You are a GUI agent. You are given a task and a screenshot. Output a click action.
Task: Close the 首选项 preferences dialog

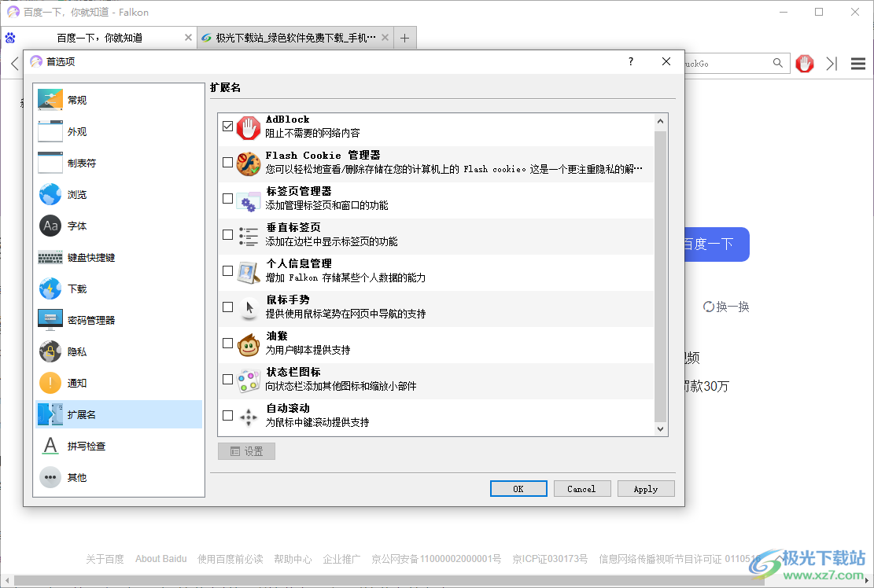point(666,61)
